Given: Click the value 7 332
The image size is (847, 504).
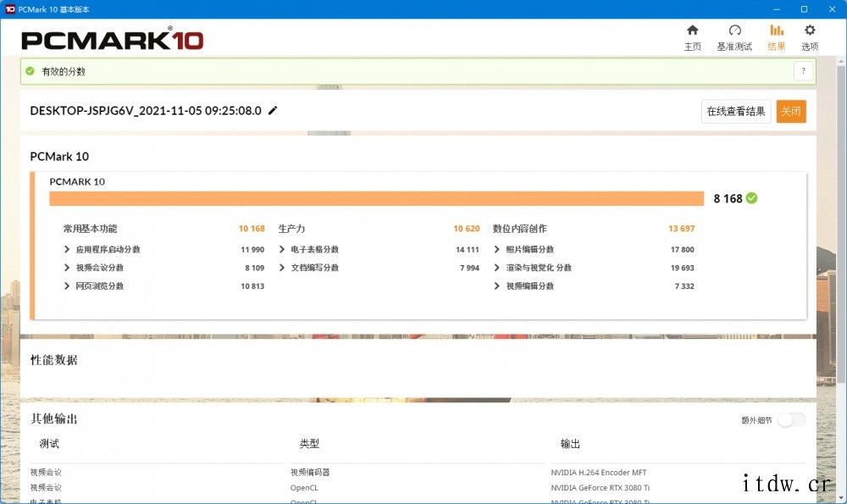Looking at the screenshot, I should point(684,286).
